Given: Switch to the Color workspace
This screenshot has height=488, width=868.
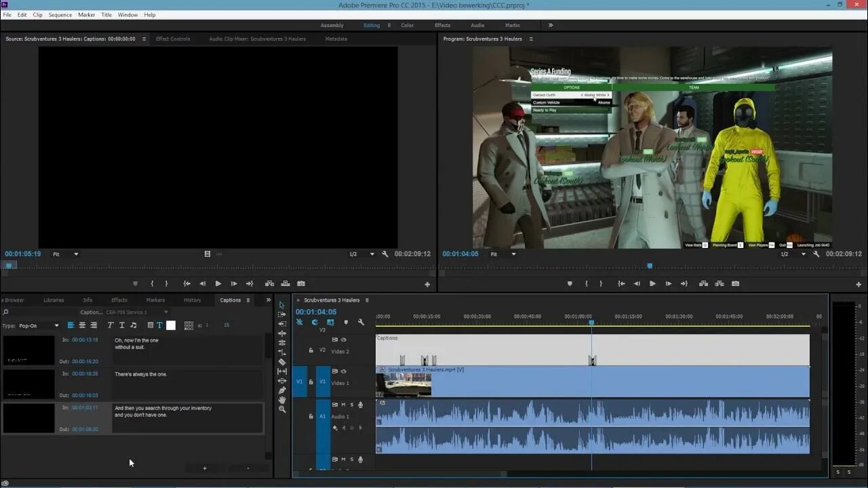Looking at the screenshot, I should coord(407,25).
